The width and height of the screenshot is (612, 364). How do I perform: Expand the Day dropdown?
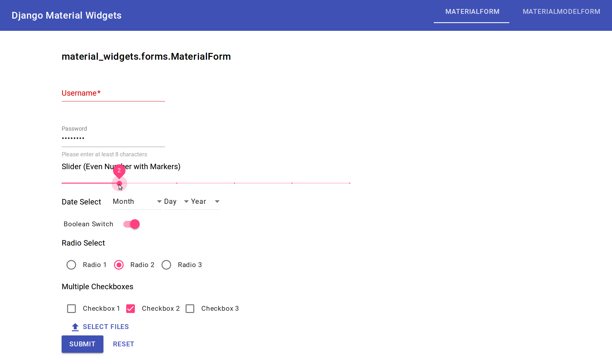(176, 202)
